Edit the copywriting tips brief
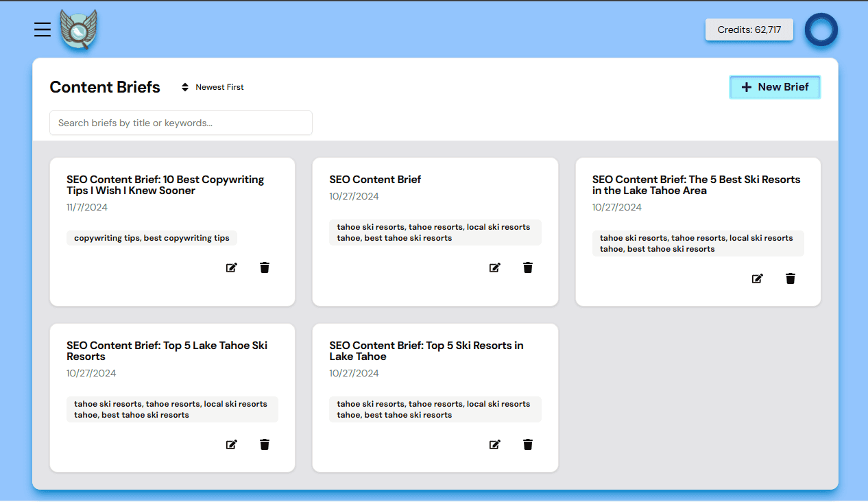 (231, 267)
